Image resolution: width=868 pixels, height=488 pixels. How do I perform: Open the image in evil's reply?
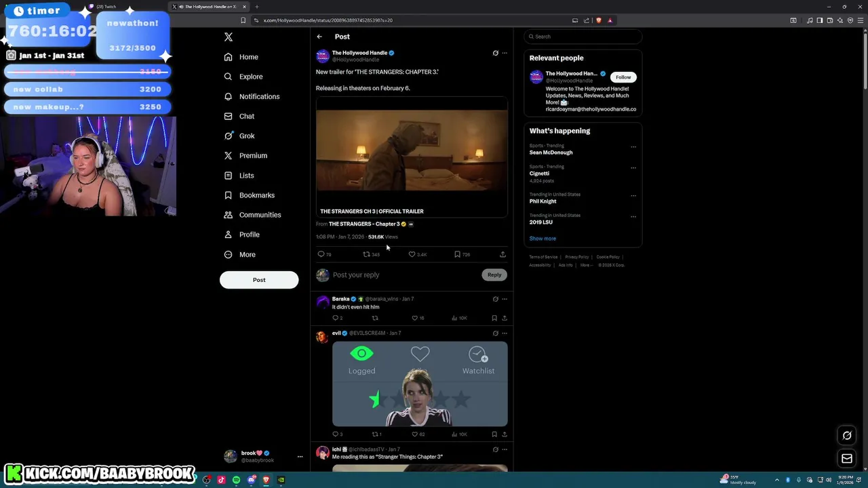420,384
